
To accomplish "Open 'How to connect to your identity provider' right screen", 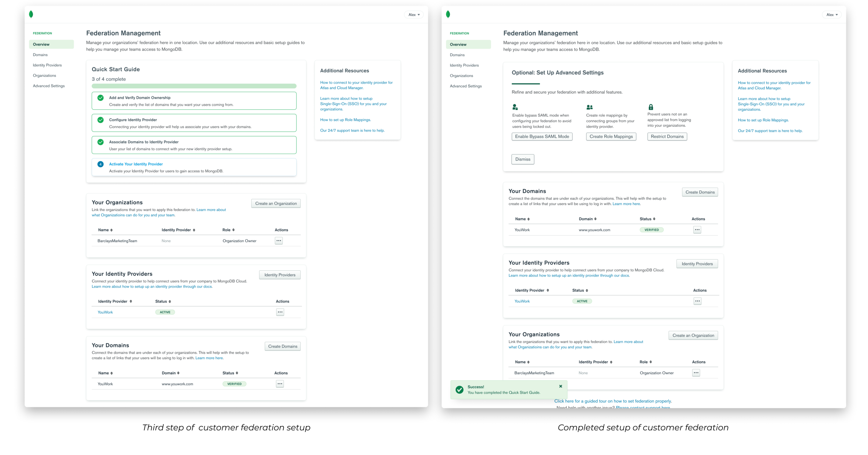I will click(774, 85).
